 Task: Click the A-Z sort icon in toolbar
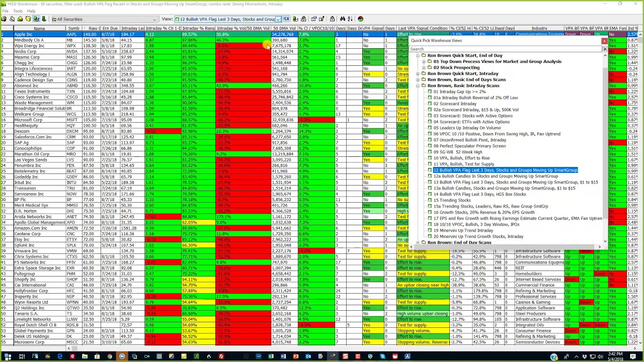pos(350,19)
